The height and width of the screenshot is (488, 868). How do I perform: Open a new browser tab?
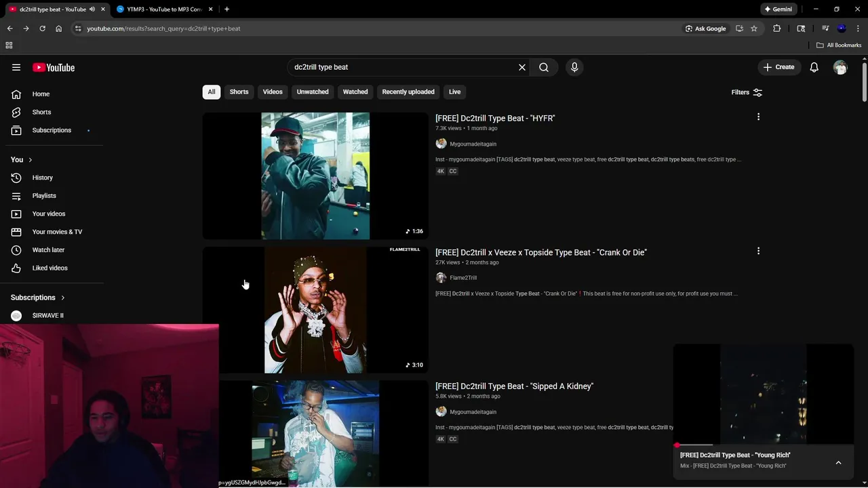(226, 9)
